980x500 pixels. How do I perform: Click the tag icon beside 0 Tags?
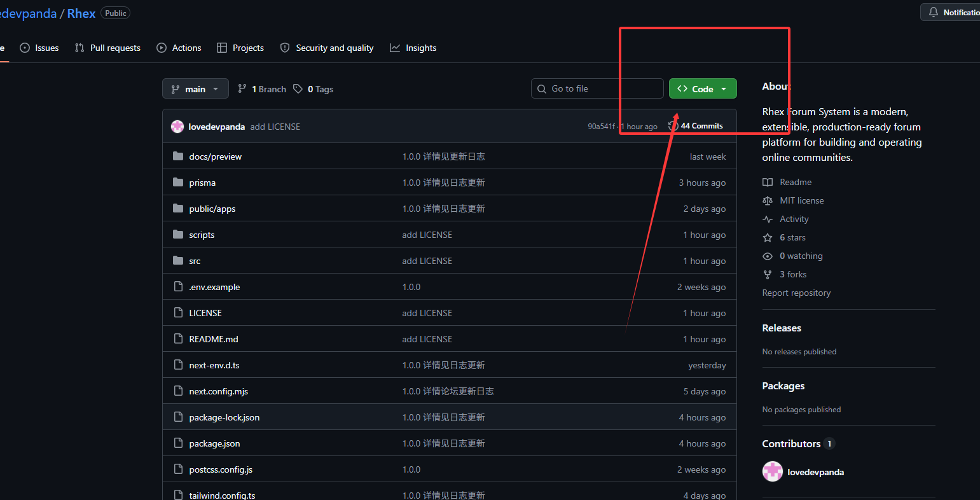pyautogui.click(x=298, y=89)
